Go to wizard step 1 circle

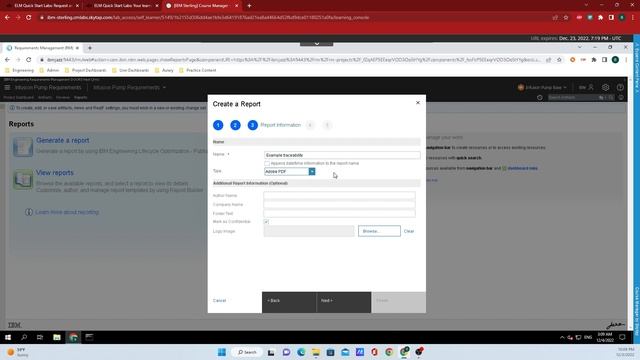(x=218, y=125)
